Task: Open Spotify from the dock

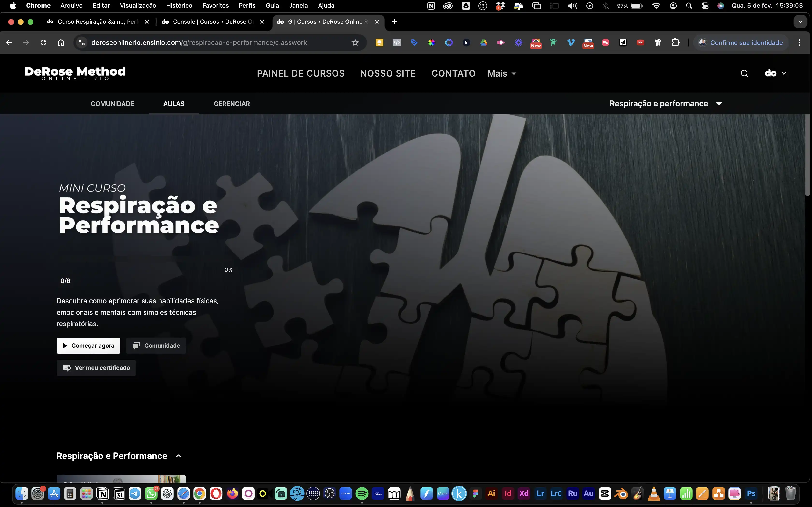Action: 362,493
